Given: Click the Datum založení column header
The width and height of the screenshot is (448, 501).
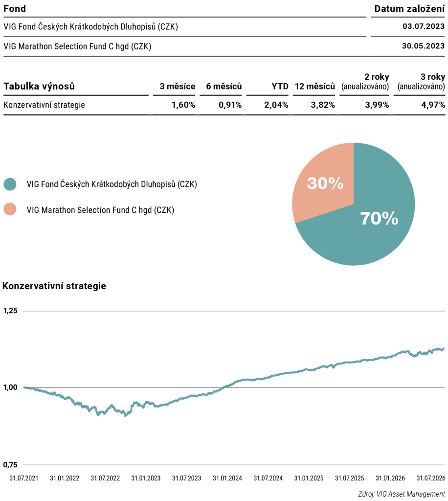Looking at the screenshot, I should click(x=409, y=9).
